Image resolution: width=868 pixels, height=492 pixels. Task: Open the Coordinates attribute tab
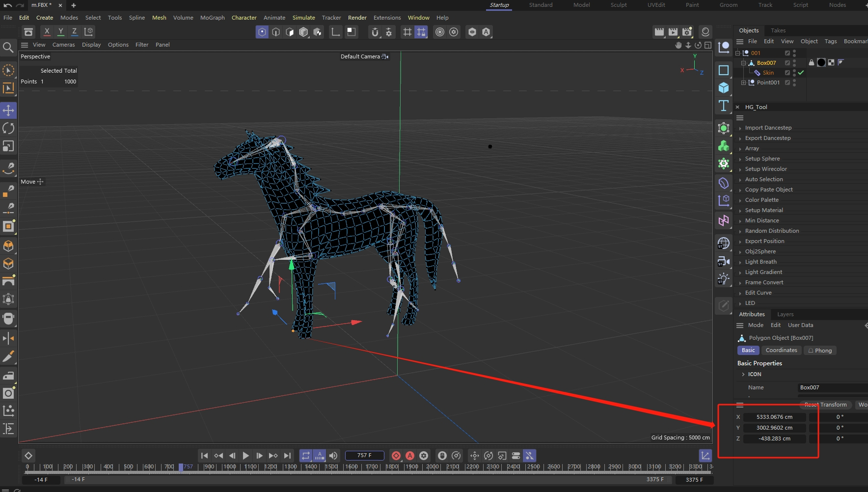[x=781, y=351]
